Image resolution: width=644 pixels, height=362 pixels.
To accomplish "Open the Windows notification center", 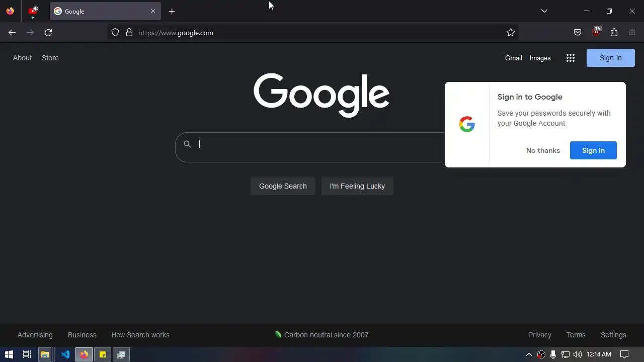I will tap(624, 354).
